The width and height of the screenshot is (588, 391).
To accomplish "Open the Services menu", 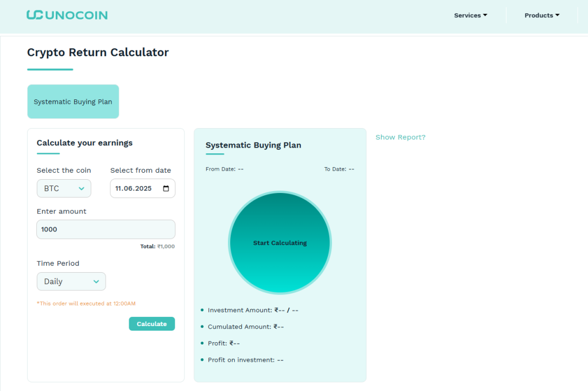I will [470, 16].
